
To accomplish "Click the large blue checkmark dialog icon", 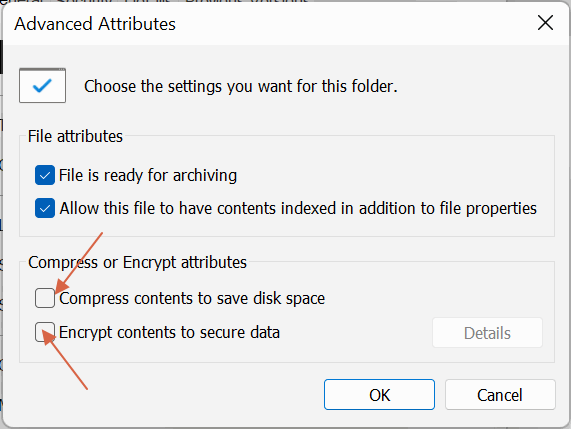I will (x=42, y=86).
